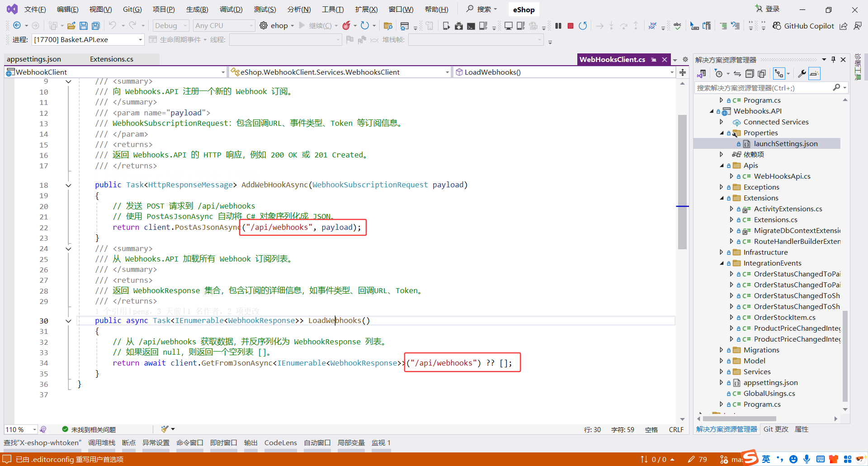This screenshot has height=466, width=868.
Task: Collapse the Webhooks.API project node
Action: (712, 111)
